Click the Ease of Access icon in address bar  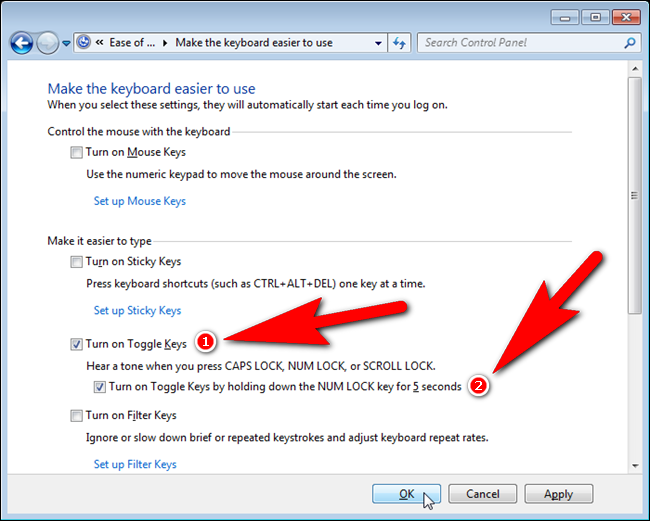click(84, 42)
